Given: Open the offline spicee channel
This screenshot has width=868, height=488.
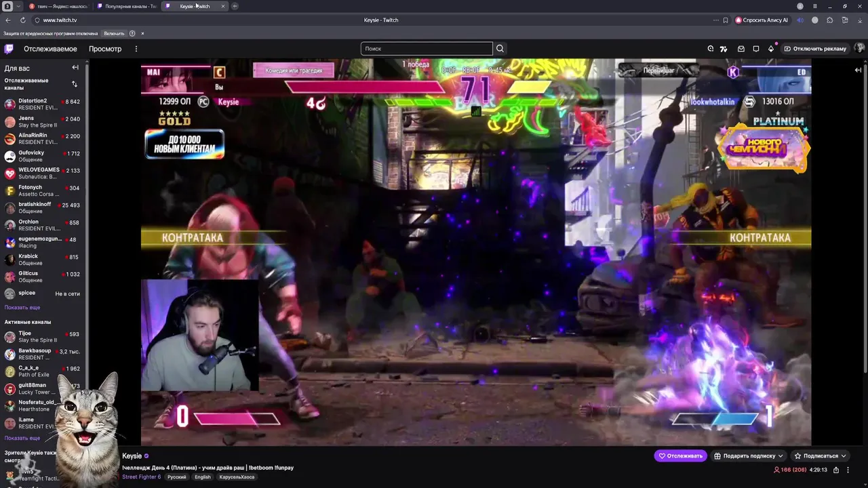Looking at the screenshot, I should click(42, 293).
